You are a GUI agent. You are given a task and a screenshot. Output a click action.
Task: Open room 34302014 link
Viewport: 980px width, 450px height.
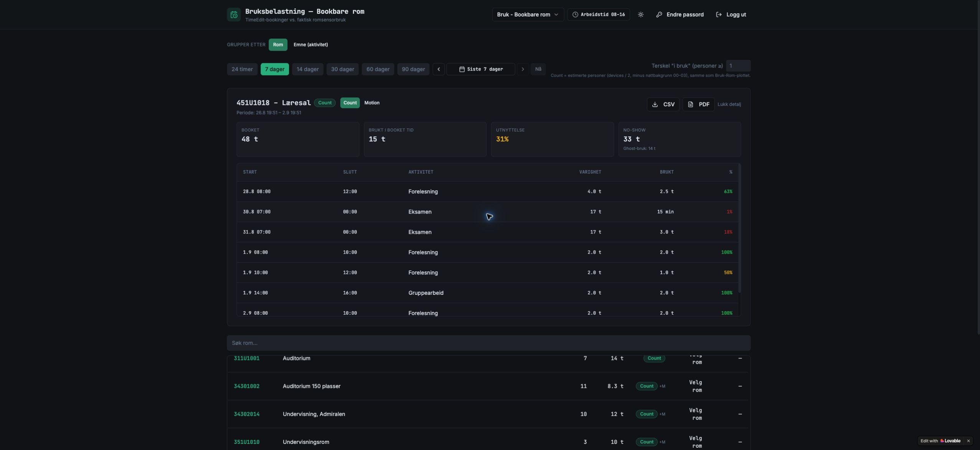pos(246,414)
